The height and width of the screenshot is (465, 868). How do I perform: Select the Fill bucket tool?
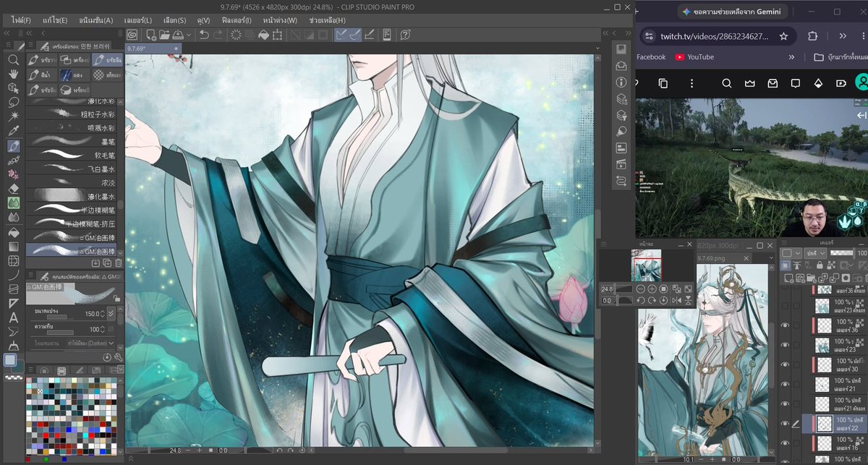(x=13, y=232)
